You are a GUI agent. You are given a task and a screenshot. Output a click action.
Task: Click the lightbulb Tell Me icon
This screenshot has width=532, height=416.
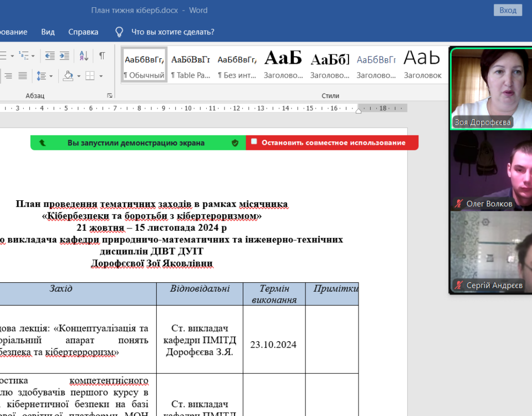point(119,32)
